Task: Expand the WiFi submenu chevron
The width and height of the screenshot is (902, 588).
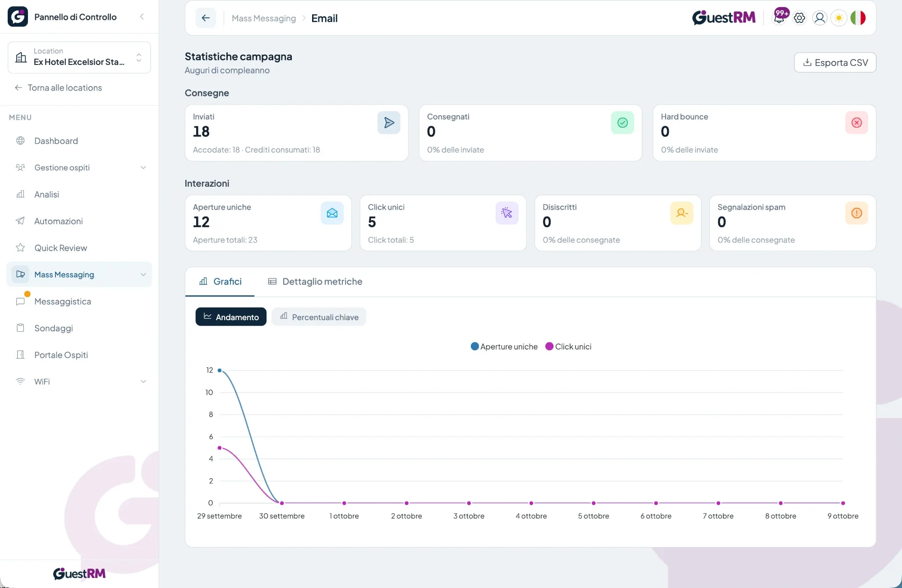Action: (143, 381)
